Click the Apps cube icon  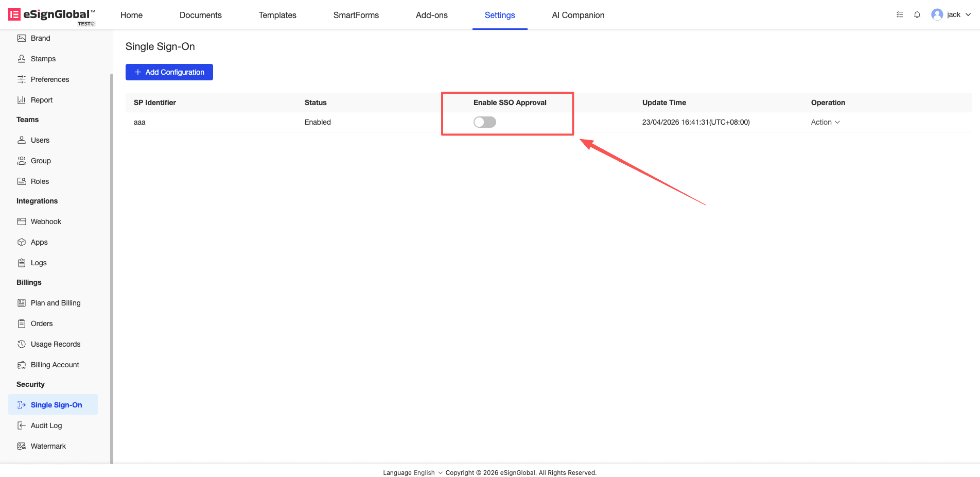[22, 242]
